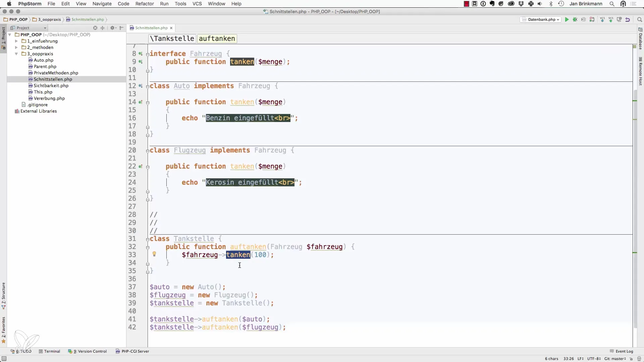644x362 pixels.
Task: Close the Schnittstellen.php editor tab
Action: click(x=171, y=28)
